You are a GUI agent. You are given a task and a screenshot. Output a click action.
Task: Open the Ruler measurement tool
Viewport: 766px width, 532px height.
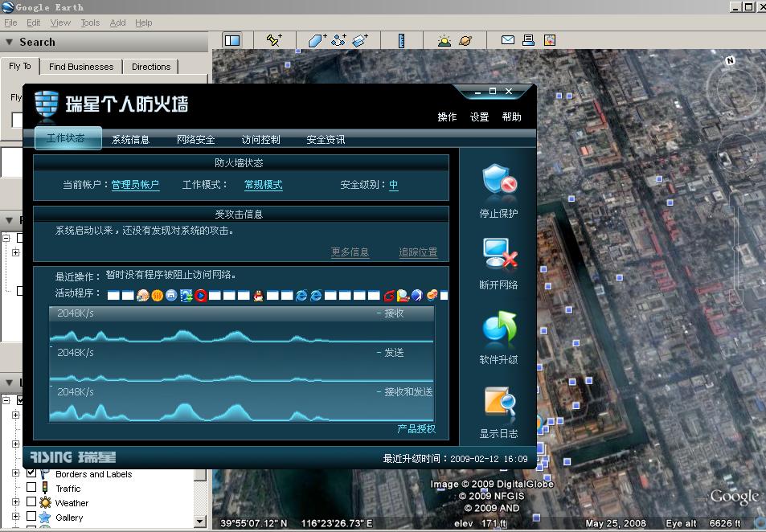pyautogui.click(x=400, y=40)
